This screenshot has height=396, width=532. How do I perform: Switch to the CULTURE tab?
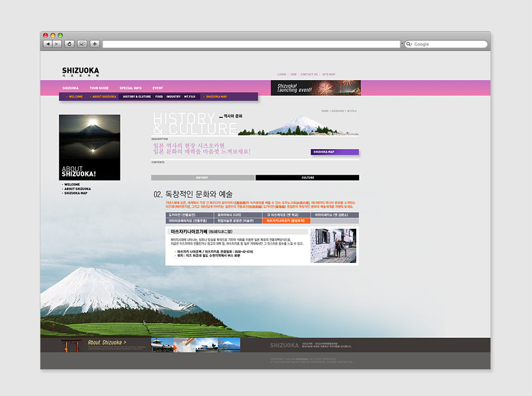[307, 178]
